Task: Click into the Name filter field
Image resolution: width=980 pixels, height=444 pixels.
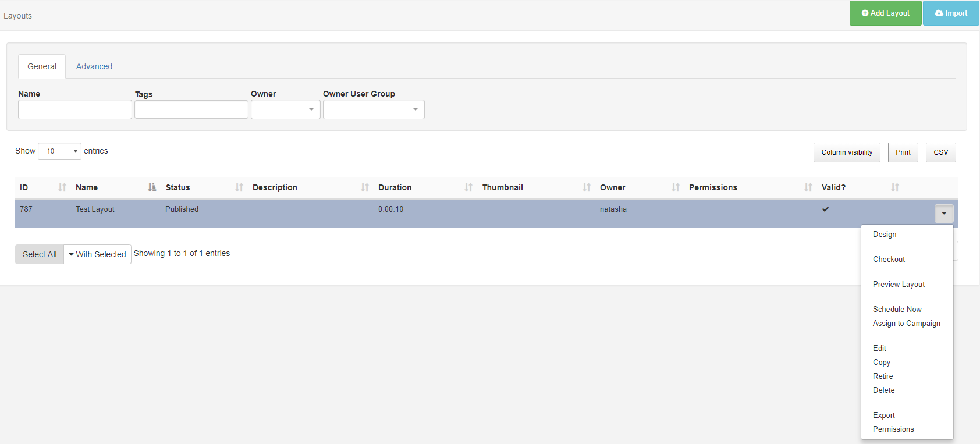Action: 75,109
